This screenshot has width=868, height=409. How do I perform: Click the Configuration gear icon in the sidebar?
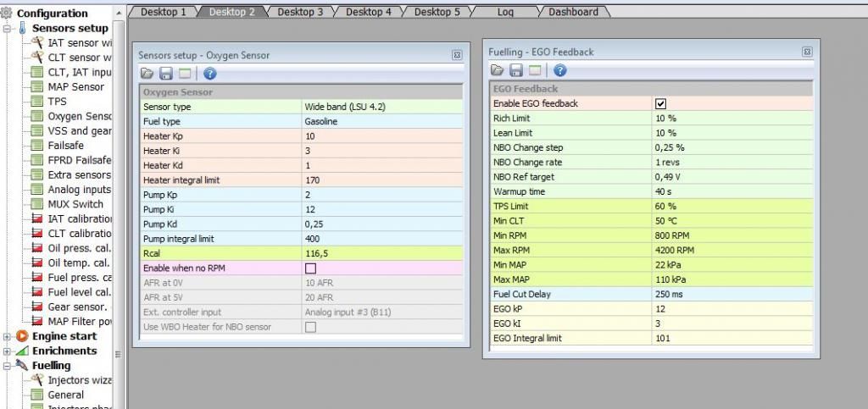click(8, 13)
